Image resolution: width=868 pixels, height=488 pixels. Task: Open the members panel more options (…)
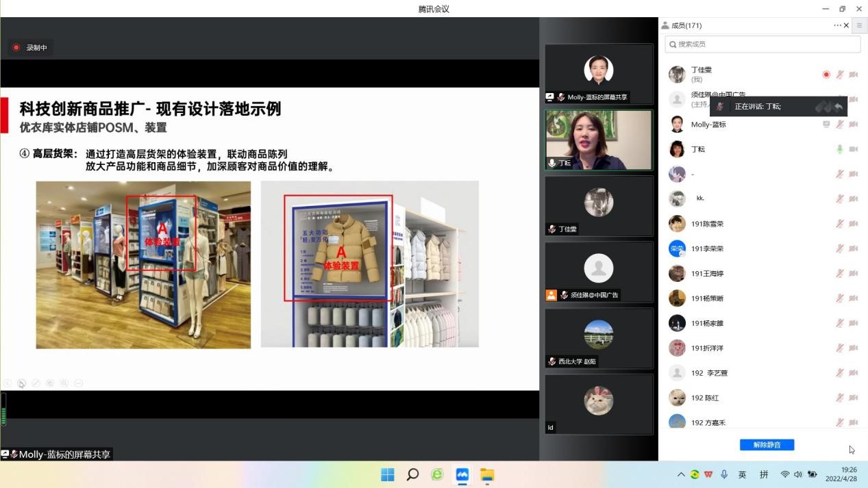pos(837,25)
